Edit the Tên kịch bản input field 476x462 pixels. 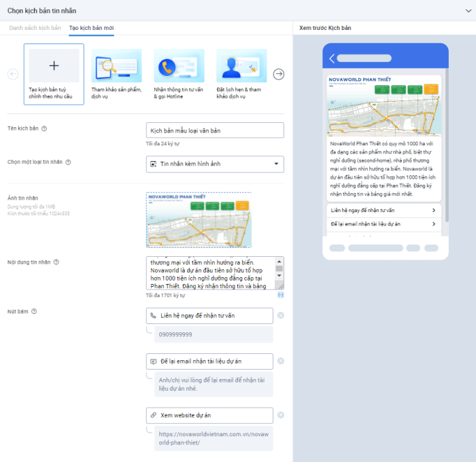[215, 130]
